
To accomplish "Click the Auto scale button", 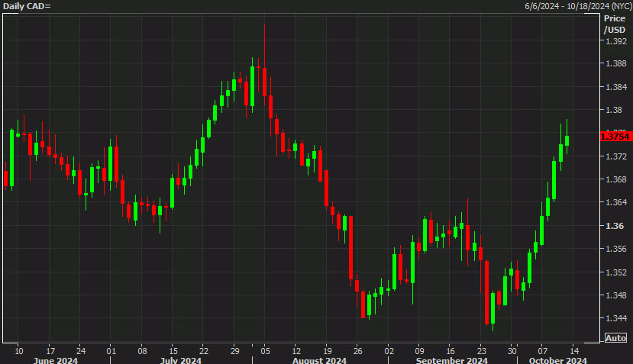I will [615, 338].
